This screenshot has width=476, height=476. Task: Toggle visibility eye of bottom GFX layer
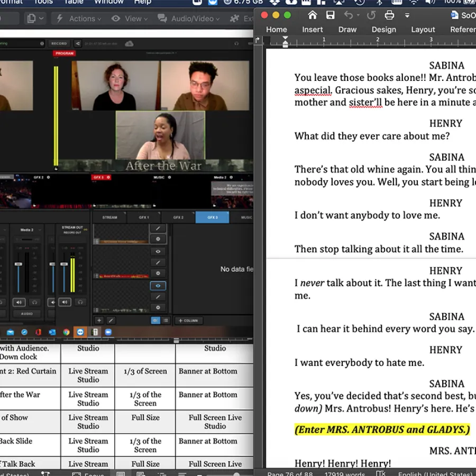click(x=158, y=286)
